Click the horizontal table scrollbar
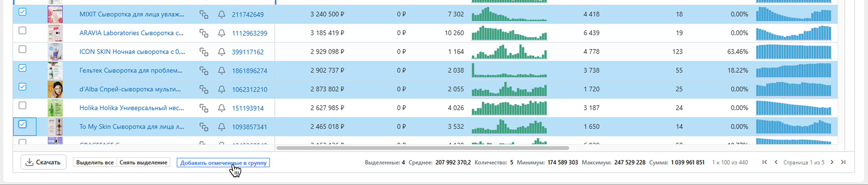The image size is (868, 185). click(x=422, y=148)
